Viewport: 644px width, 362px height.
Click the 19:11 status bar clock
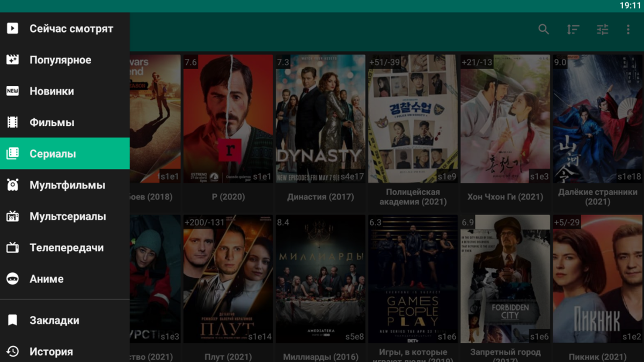pyautogui.click(x=630, y=5)
